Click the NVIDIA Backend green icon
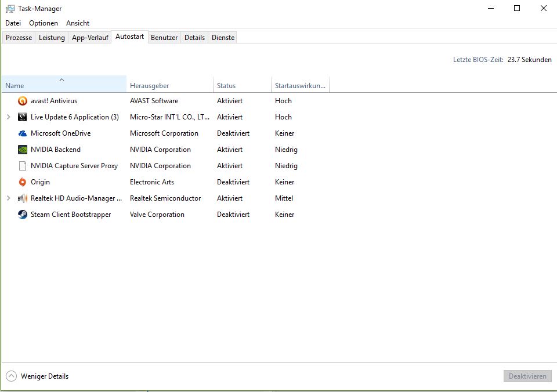Image resolution: width=557 pixels, height=392 pixels. (23, 150)
